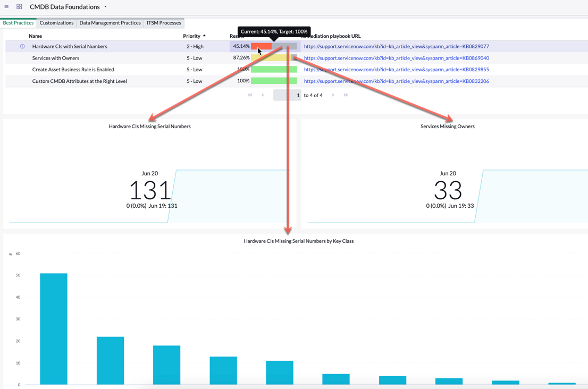Click the third bar with value about 18
The width and height of the screenshot is (588, 389).
pyautogui.click(x=166, y=365)
